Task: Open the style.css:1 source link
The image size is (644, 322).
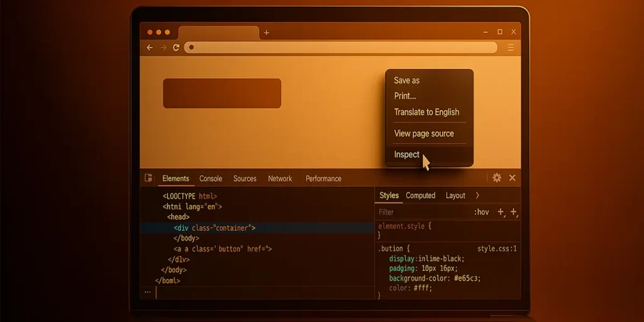Action: [497, 248]
